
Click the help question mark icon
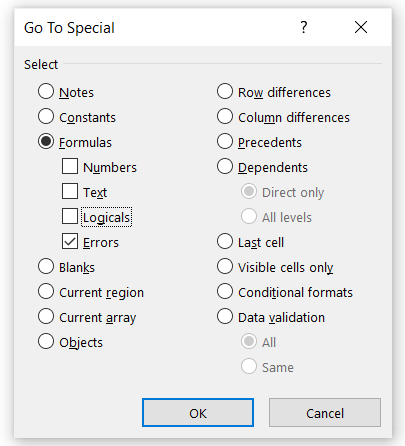(303, 27)
